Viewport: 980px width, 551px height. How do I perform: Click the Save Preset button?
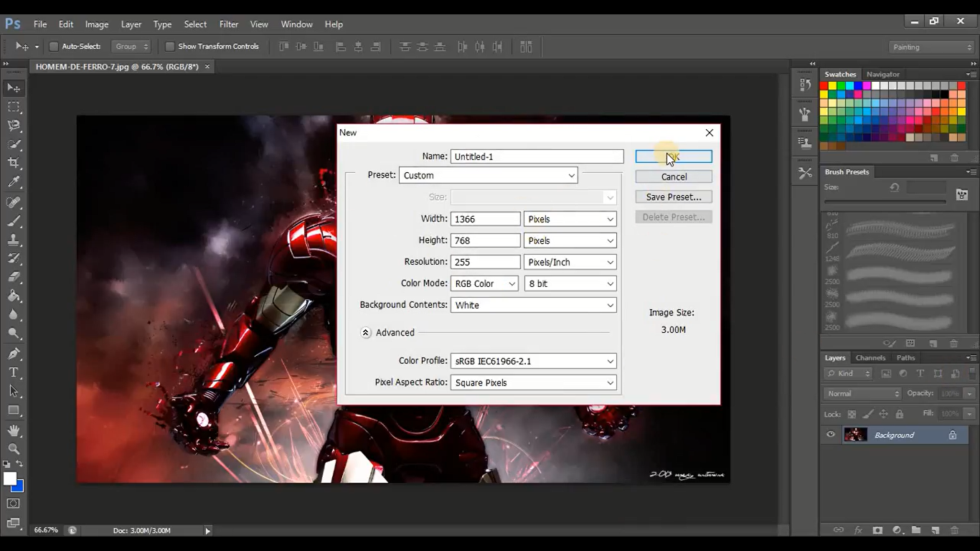point(673,197)
